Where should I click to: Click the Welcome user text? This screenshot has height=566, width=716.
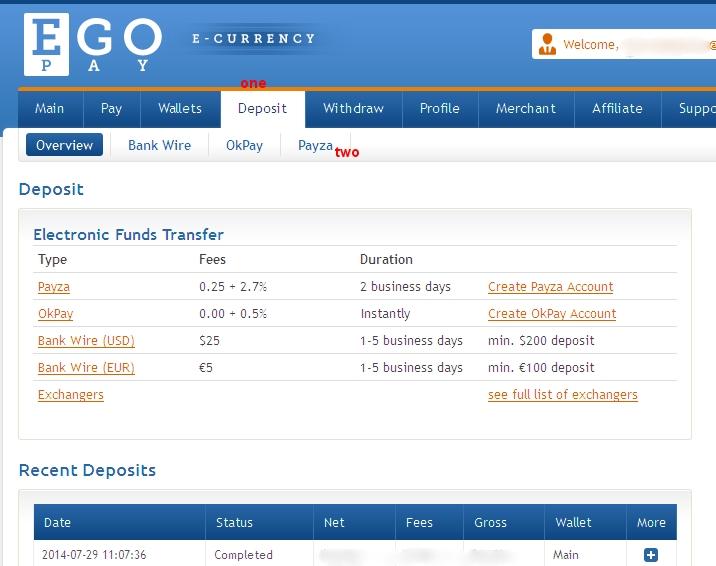(591, 45)
